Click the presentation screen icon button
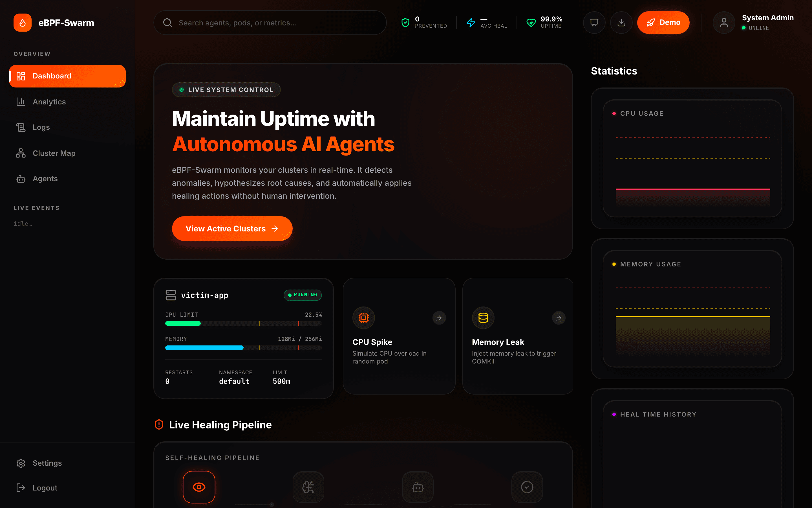Viewport: 812px width, 508px height. 594,23
